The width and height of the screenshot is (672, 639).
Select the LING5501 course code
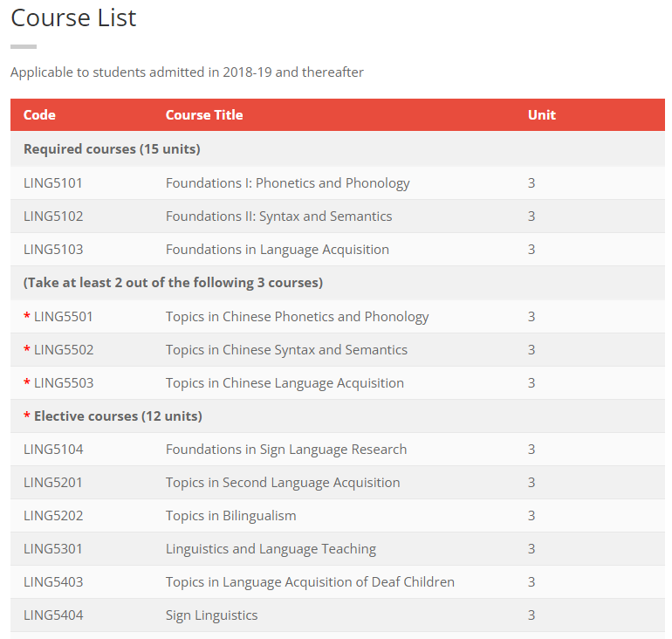click(64, 317)
